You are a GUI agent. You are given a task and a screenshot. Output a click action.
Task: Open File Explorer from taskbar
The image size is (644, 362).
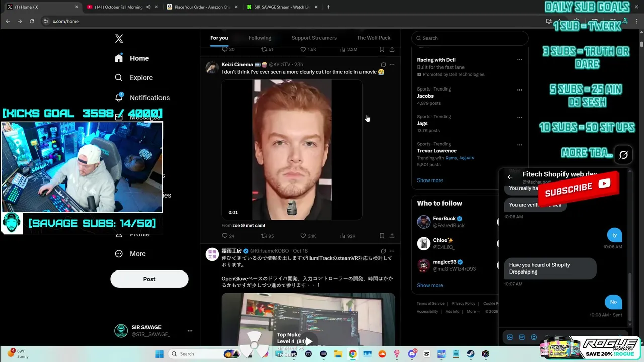tap(338, 354)
